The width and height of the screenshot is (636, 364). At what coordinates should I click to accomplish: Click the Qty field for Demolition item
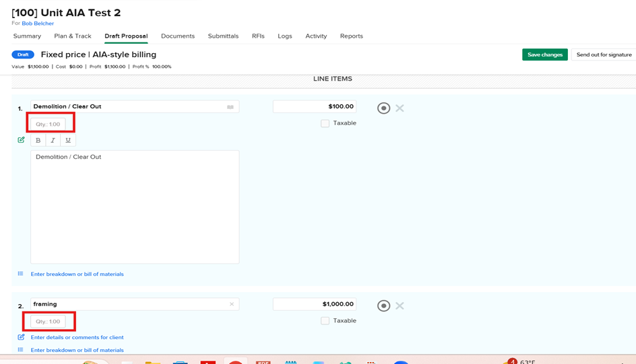coord(48,124)
